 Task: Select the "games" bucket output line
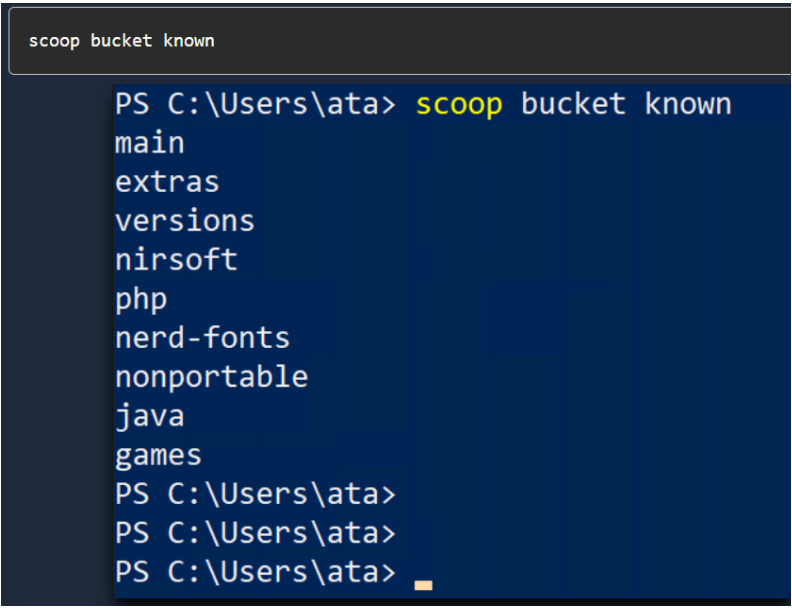coord(158,455)
